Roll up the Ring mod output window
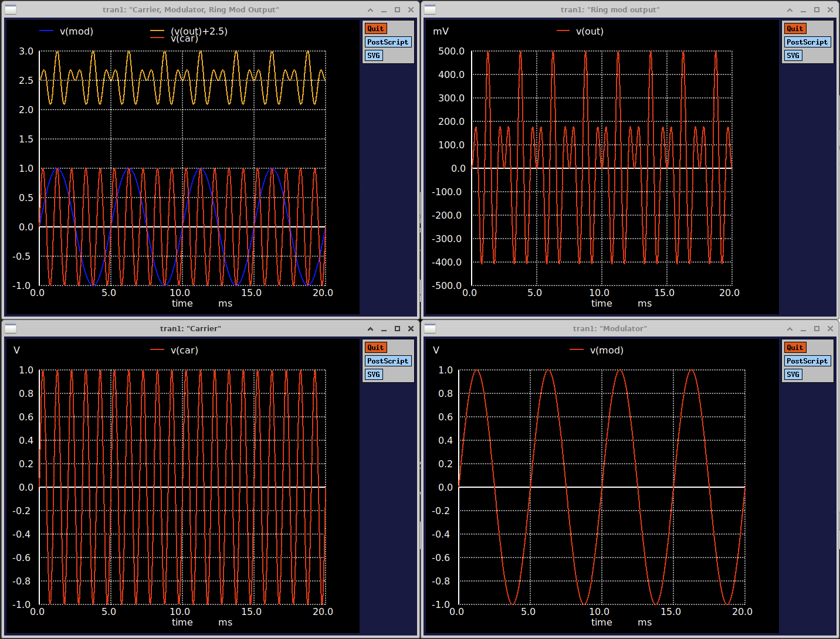The width and height of the screenshot is (840, 639). 790,10
